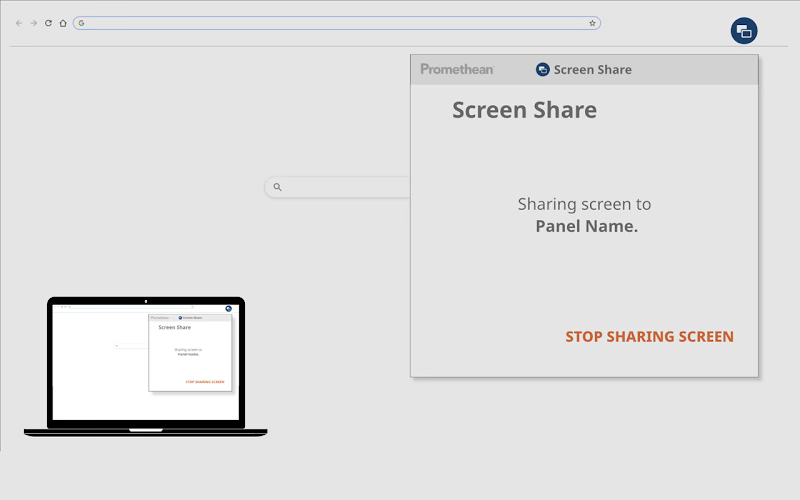Focus the browser address bar
This screenshot has height=500, width=800.
pos(330,23)
